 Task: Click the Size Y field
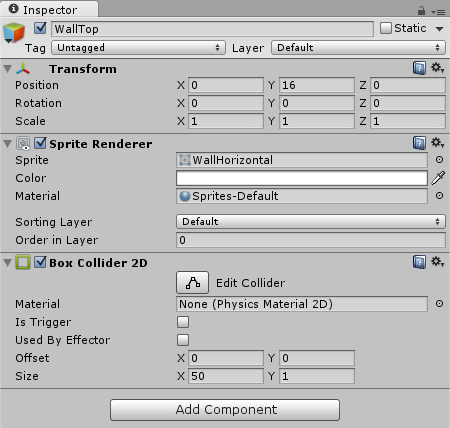click(x=317, y=376)
